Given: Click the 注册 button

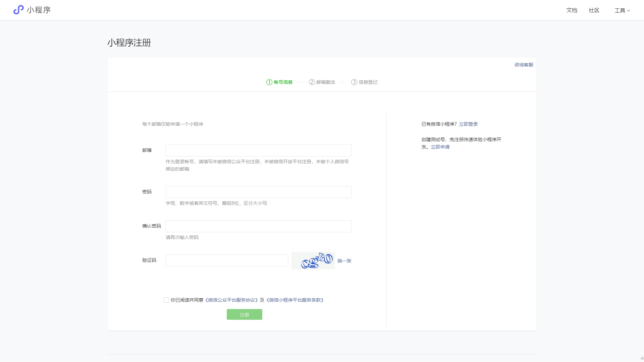Looking at the screenshot, I should click(245, 314).
